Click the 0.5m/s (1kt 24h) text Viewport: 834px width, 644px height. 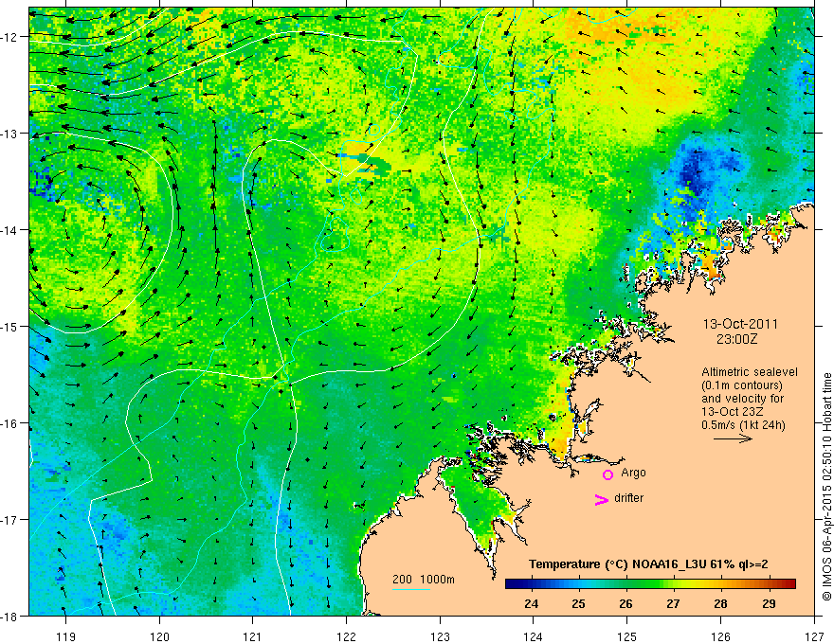coord(743,425)
